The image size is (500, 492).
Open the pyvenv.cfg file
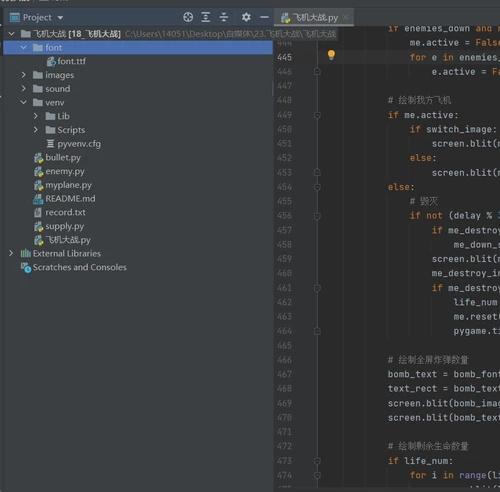[79, 144]
